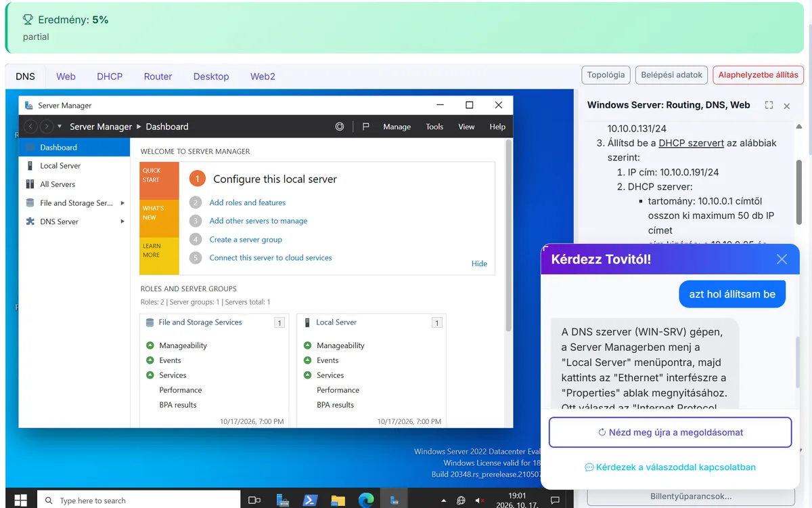
Task: Select the WHAT'S NEW tile
Action: pyautogui.click(x=160, y=218)
